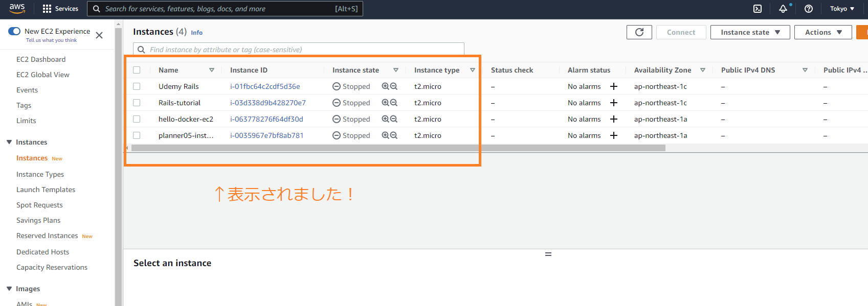The height and width of the screenshot is (306, 868).
Task: Add alarm for Rails-tutorial instance
Action: click(614, 103)
